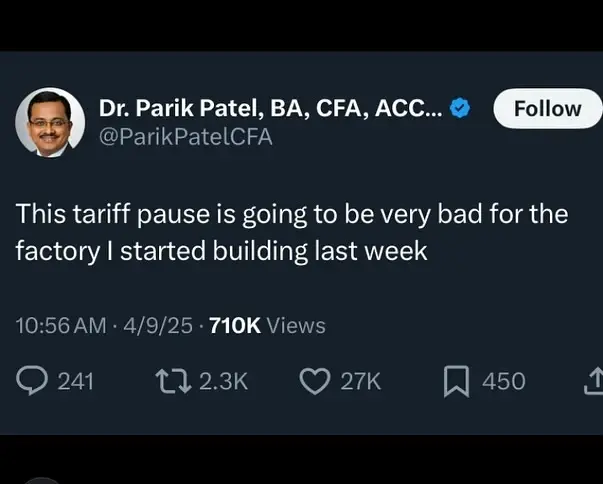This screenshot has width=603, height=484.
Task: Click the @ParikPatelCFA handle
Action: tap(186, 137)
